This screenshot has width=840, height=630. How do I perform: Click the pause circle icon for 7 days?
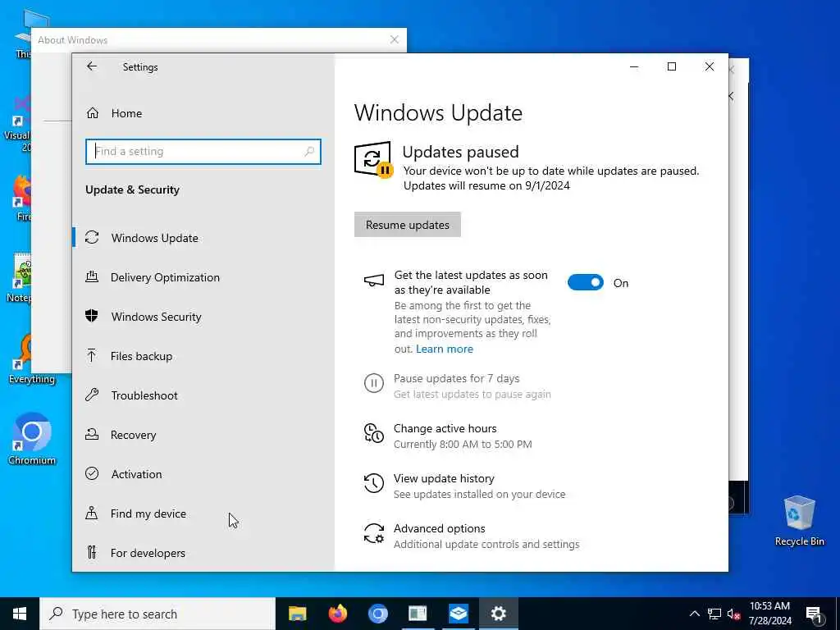(x=374, y=384)
